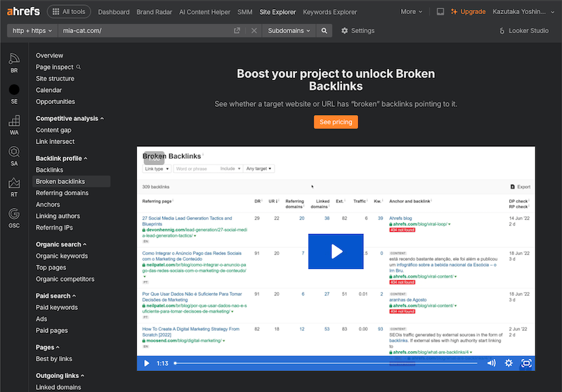Mute the video volume speaker icon
Screen dimensions: 562x392
coord(490,363)
